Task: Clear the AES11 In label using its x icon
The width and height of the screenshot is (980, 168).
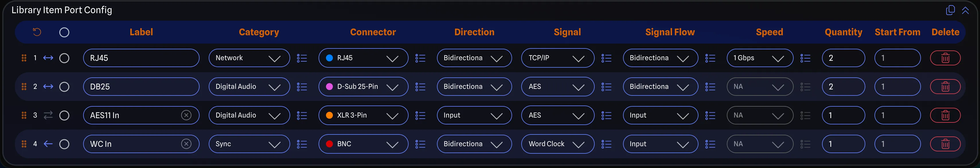Action: [x=186, y=115]
